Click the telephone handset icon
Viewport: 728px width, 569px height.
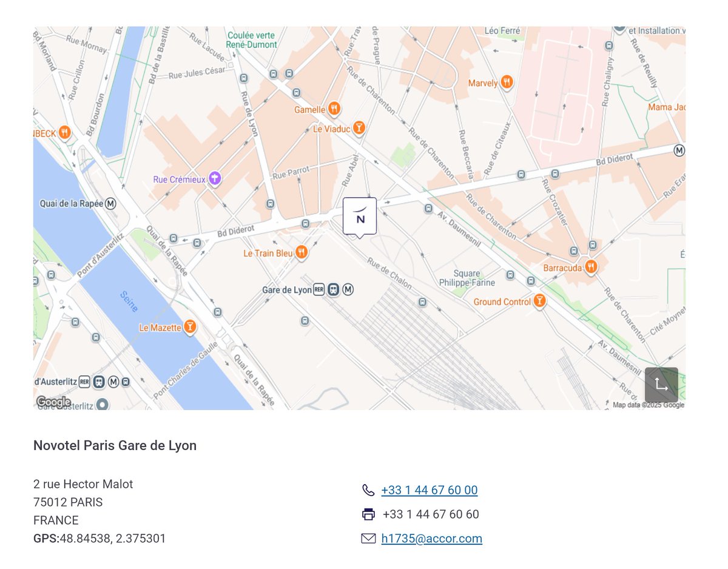click(368, 490)
